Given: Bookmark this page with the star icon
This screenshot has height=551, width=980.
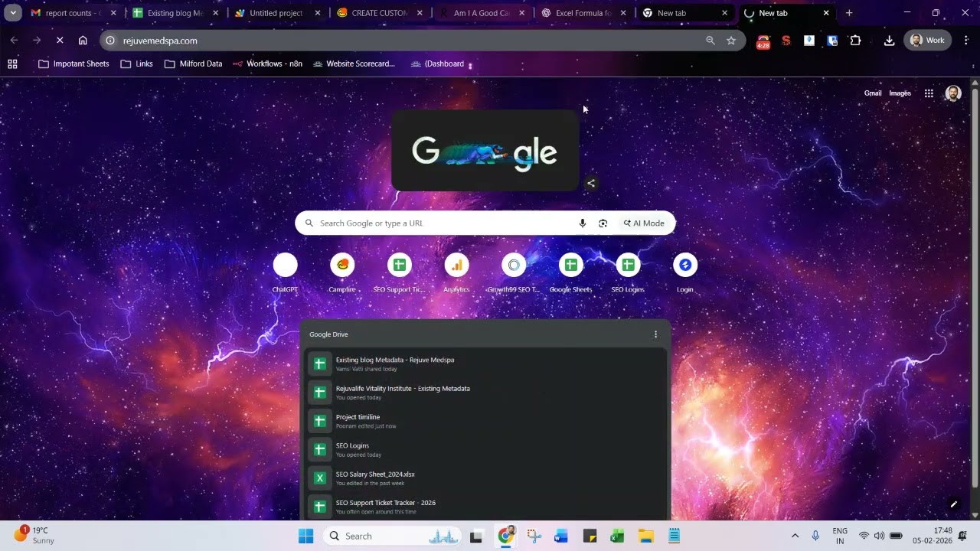Looking at the screenshot, I should pos(731,41).
